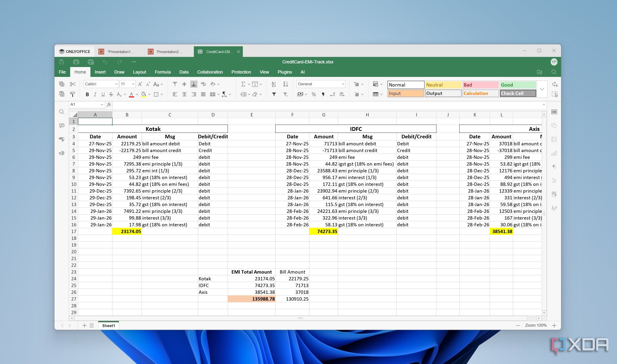The width and height of the screenshot is (617, 364).
Task: Open the Data ribbon tab
Action: [184, 72]
